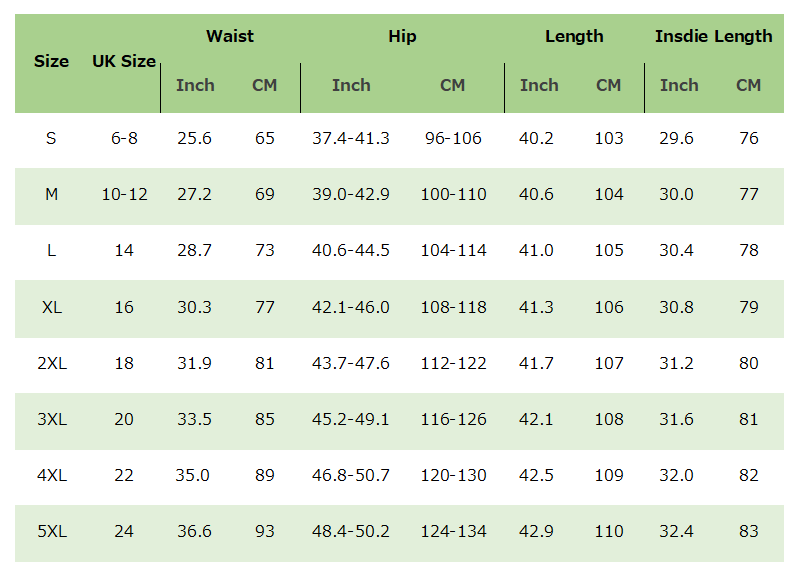Click waist CM value 89
This screenshot has width=802, height=576.
tap(265, 475)
